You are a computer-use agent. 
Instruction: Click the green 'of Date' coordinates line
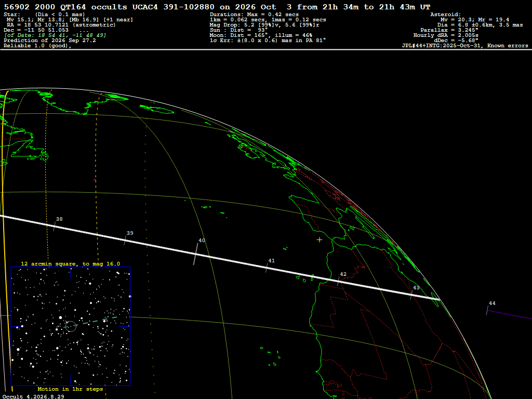[55, 35]
